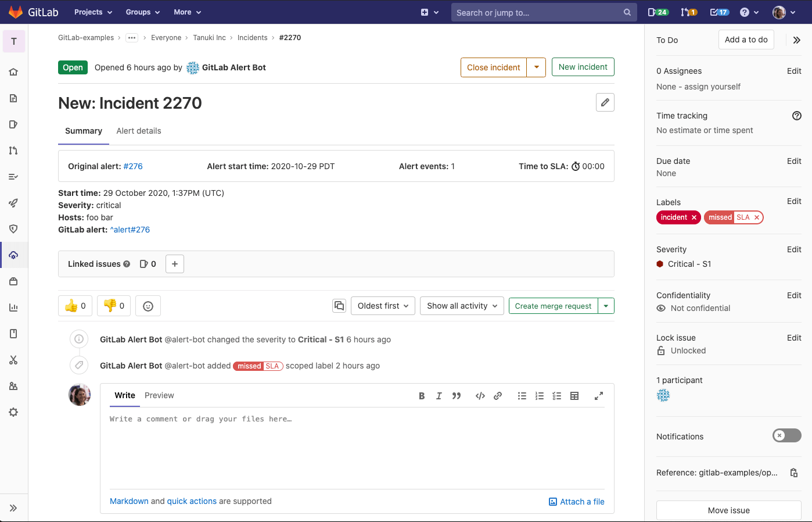Switch to the Alert details tab
The image size is (812, 522).
point(139,131)
